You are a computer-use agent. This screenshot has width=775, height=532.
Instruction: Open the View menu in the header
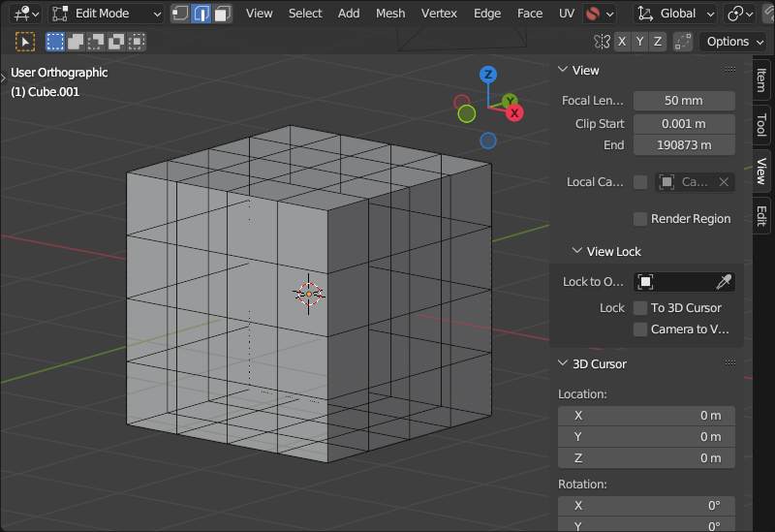[x=259, y=14]
